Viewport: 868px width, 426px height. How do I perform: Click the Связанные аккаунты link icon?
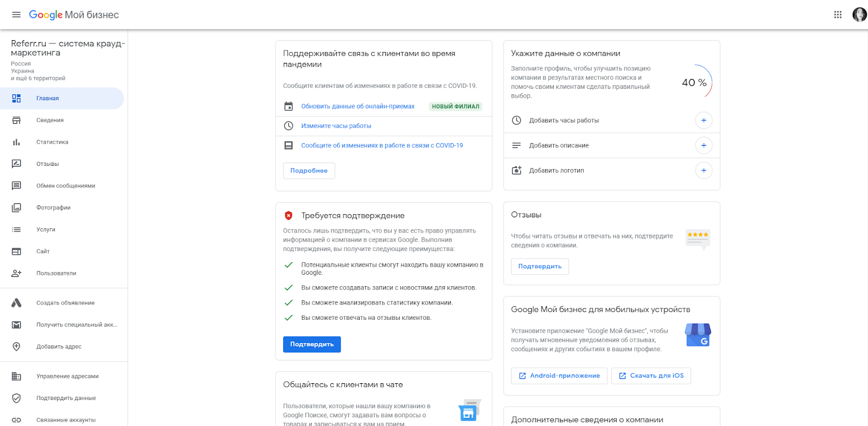pyautogui.click(x=16, y=420)
